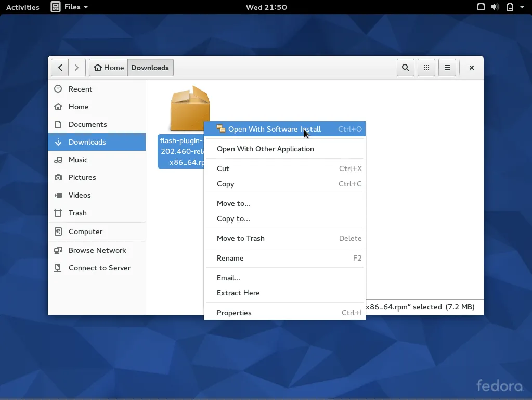Screen dimensions: 532x400
Task: Open Browse Network in sidebar
Action: click(x=97, y=250)
